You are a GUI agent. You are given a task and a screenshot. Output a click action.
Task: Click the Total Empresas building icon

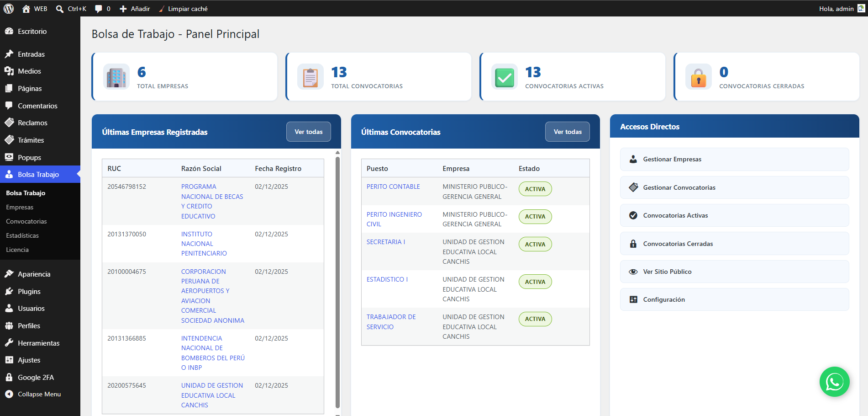click(116, 77)
